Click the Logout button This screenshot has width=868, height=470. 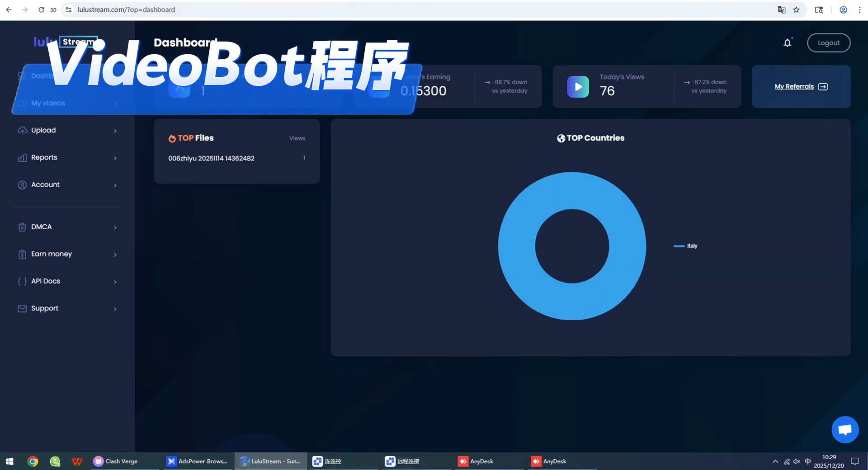828,43
